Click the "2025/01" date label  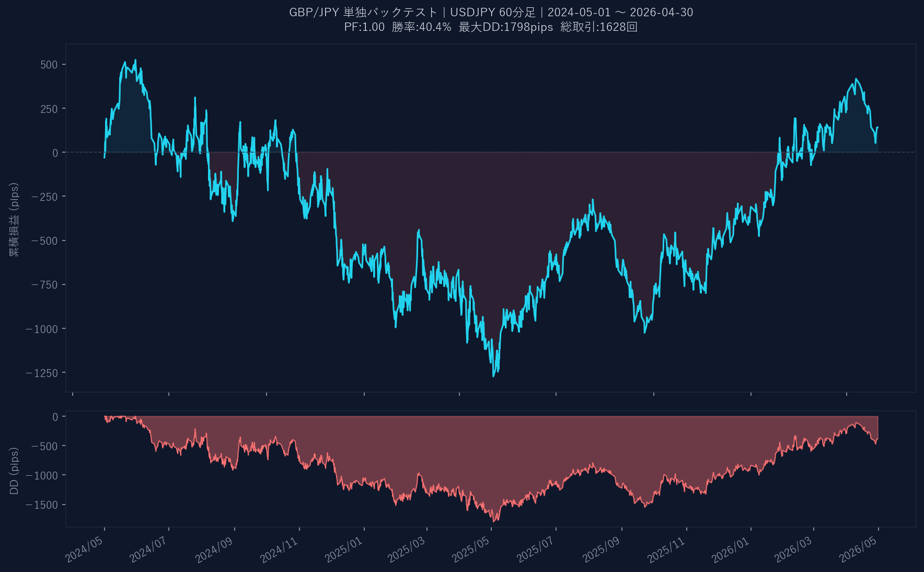345,549
